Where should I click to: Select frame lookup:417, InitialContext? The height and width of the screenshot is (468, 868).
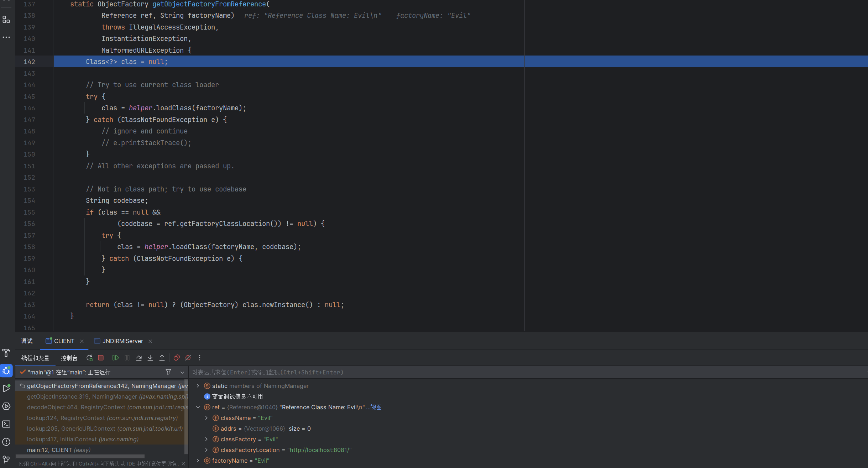click(102, 439)
